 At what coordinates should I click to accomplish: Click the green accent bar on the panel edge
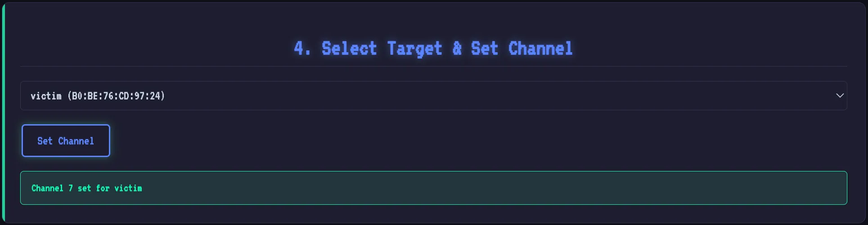click(x=3, y=113)
